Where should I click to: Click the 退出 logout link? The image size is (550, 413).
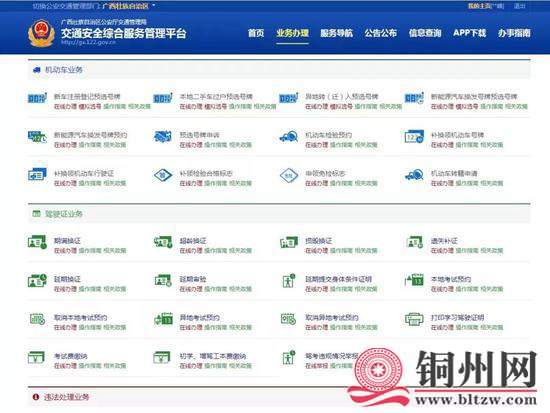[x=519, y=6]
